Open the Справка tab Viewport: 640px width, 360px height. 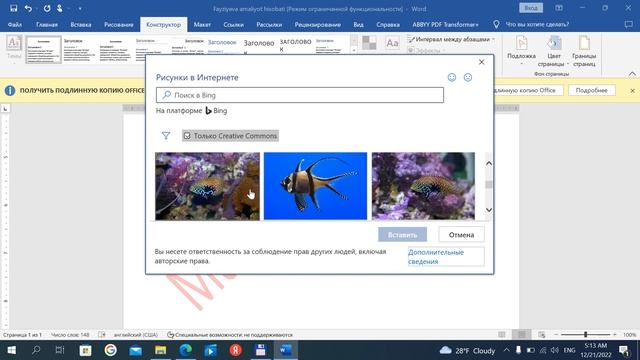388,24
